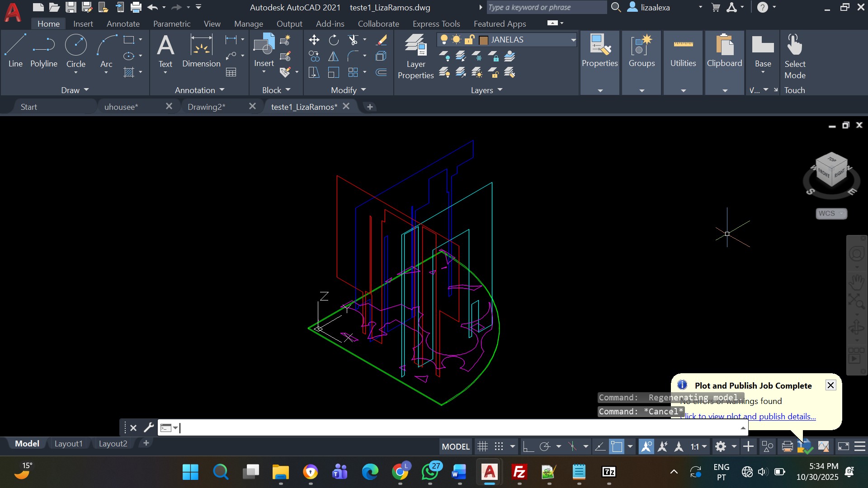Viewport: 868px width, 488px height.
Task: Switch to the uhousee drawing tab
Action: (x=121, y=107)
